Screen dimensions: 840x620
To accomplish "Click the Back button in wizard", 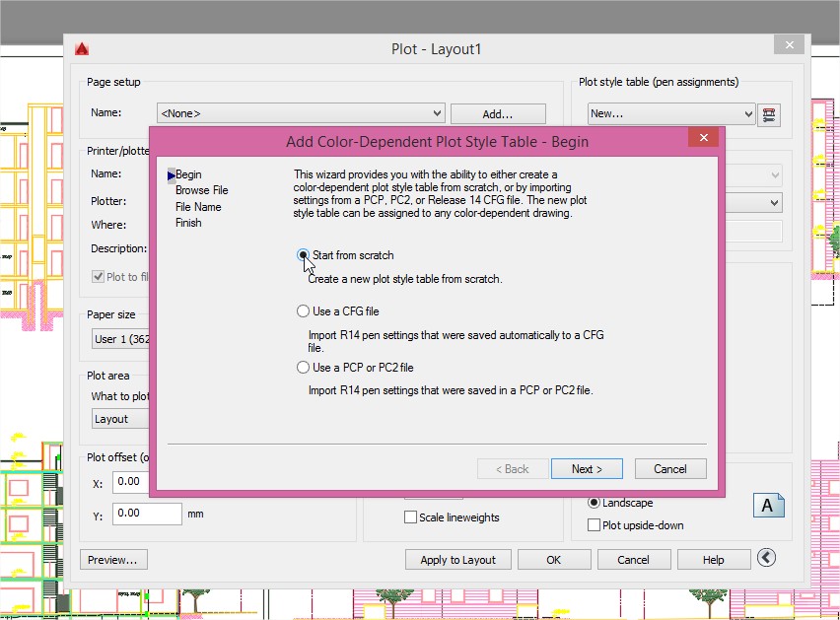I will pos(513,469).
